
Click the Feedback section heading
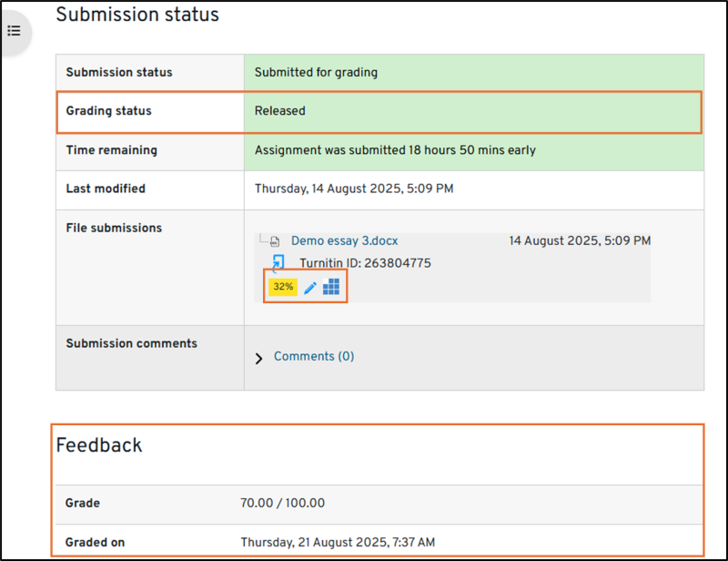pos(99,445)
